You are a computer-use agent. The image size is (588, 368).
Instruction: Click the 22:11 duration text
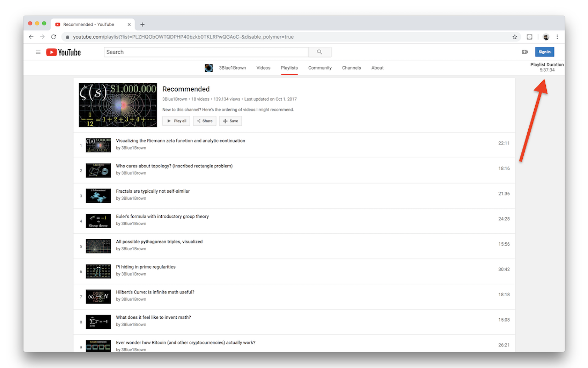click(504, 143)
